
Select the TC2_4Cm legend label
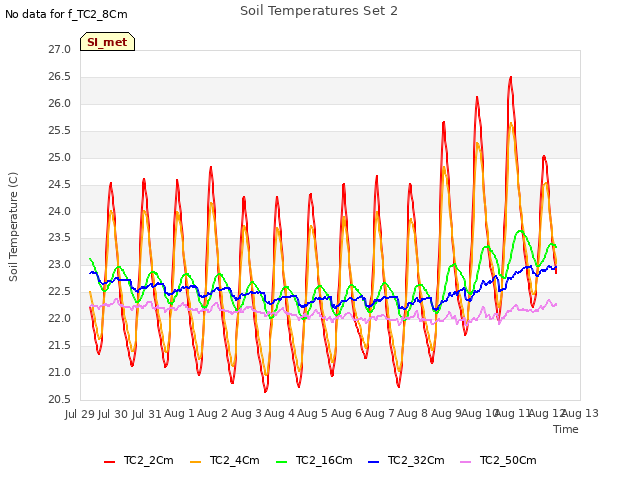click(235, 460)
